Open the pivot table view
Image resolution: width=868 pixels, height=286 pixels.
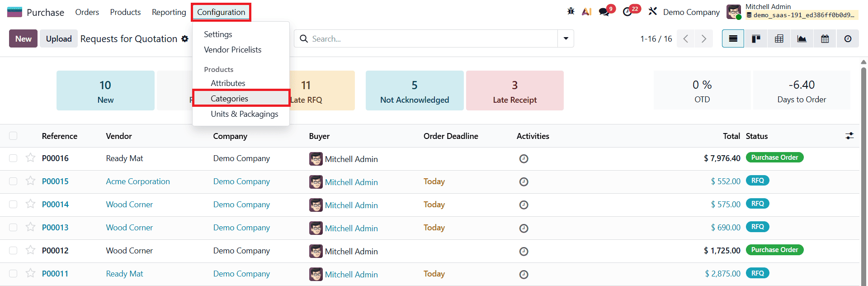tap(779, 39)
